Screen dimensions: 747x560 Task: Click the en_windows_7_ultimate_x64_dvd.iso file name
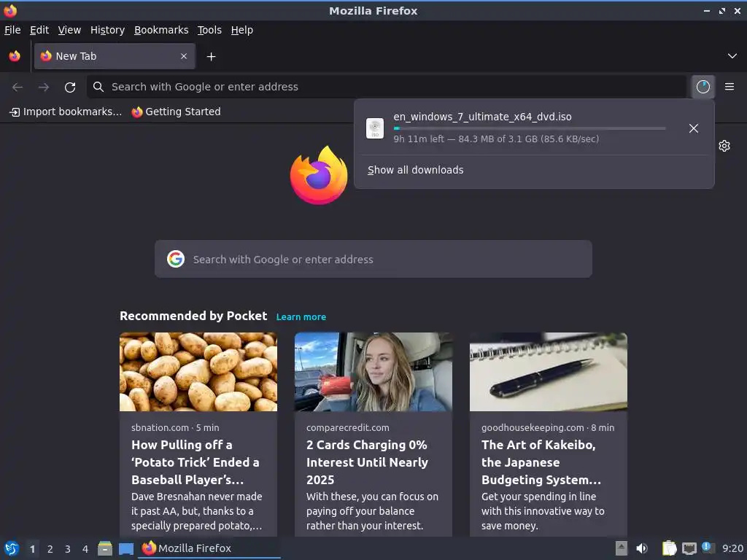(483, 117)
